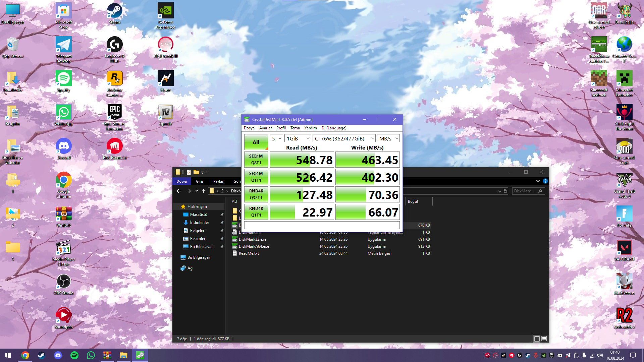Open İndirilenler in Quick access
The image size is (644, 362).
[200, 223]
